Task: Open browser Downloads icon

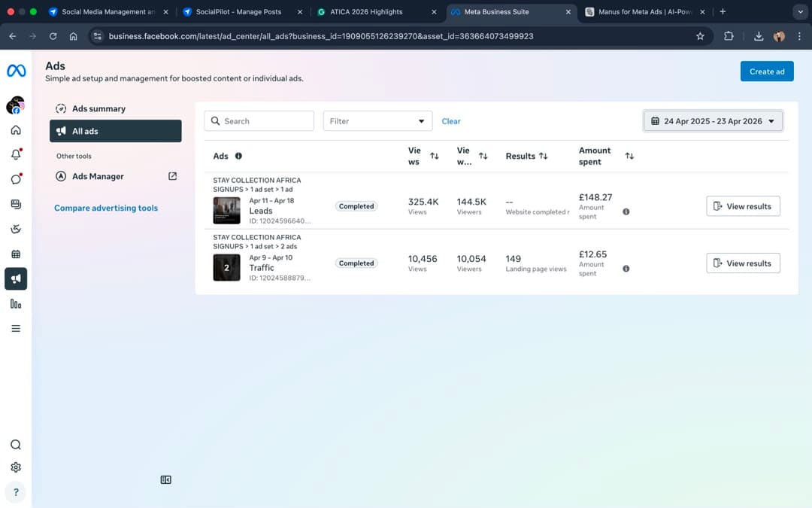Action: 759,36
